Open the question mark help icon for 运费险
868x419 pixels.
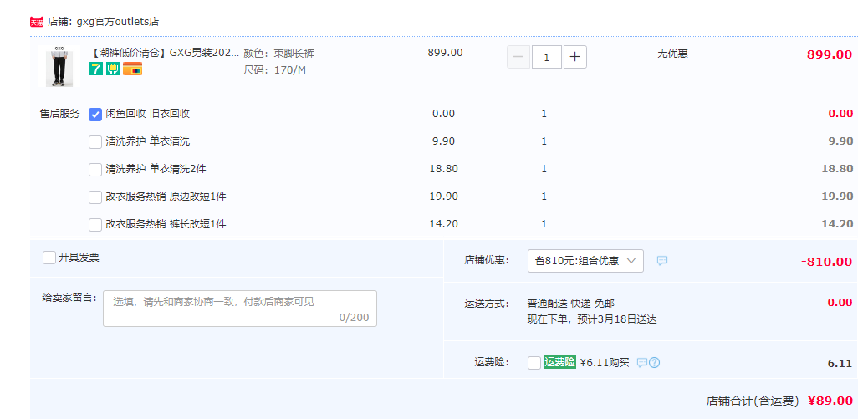[654, 362]
